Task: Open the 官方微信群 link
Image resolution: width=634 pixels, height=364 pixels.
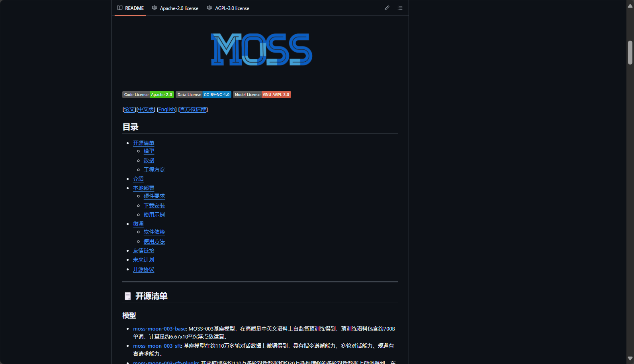Action: 193,110
